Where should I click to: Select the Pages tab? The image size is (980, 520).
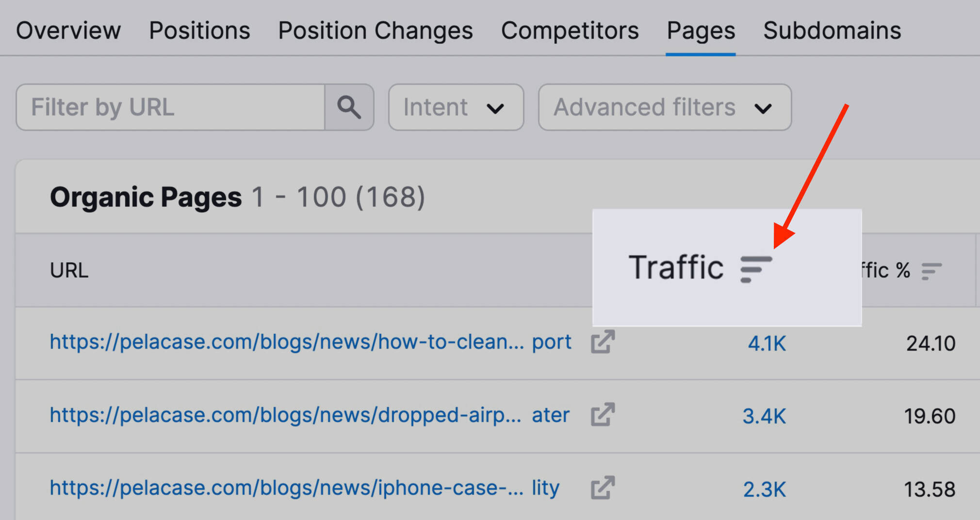(x=701, y=31)
